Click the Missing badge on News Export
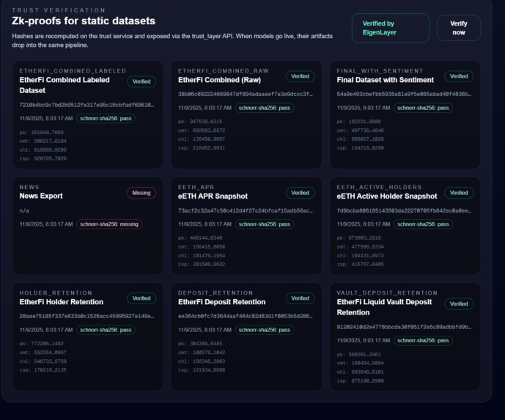The height and width of the screenshot is (420, 505). [141, 193]
